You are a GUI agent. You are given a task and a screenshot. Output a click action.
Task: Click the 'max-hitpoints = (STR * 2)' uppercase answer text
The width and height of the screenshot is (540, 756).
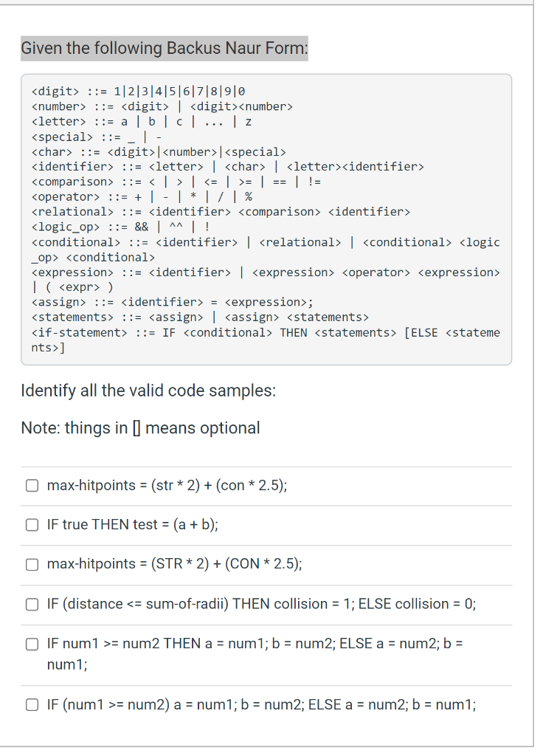click(x=175, y=565)
